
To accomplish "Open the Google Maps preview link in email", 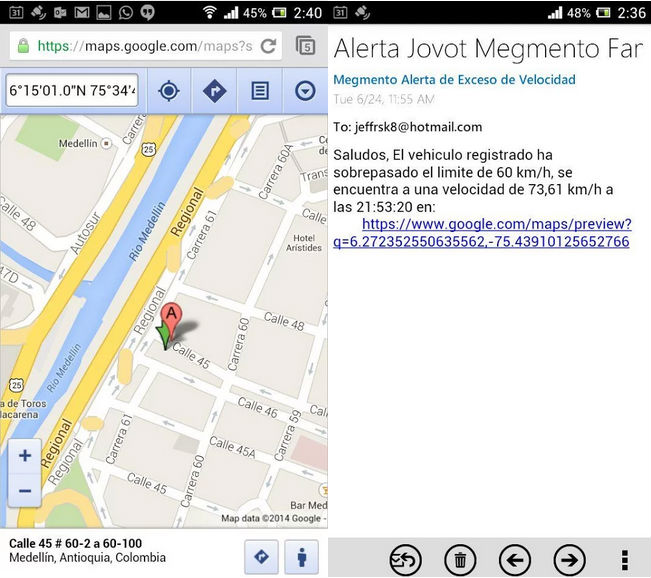I will 482,233.
